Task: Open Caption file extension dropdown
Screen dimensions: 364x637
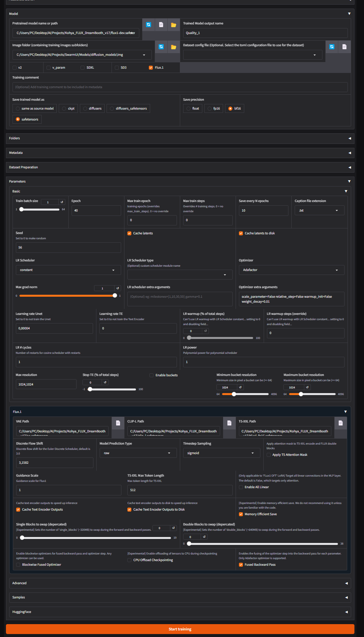Action: coord(319,211)
